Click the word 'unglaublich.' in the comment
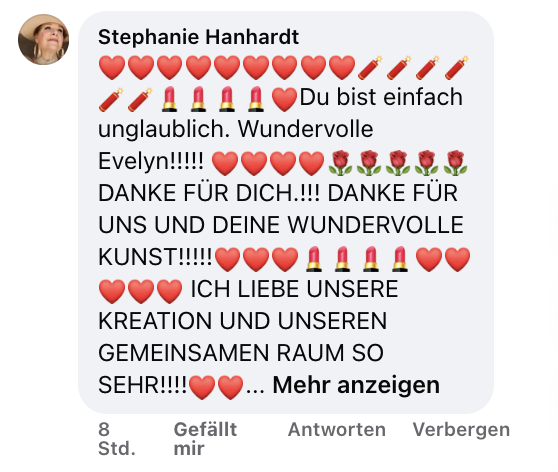 [x=164, y=129]
